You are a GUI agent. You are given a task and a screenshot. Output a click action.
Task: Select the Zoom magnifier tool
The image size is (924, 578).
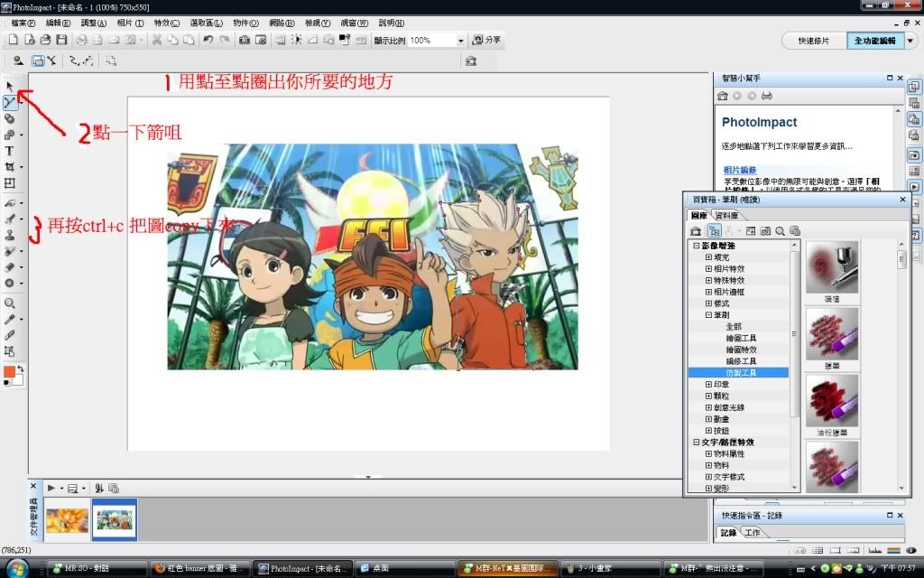[10, 303]
